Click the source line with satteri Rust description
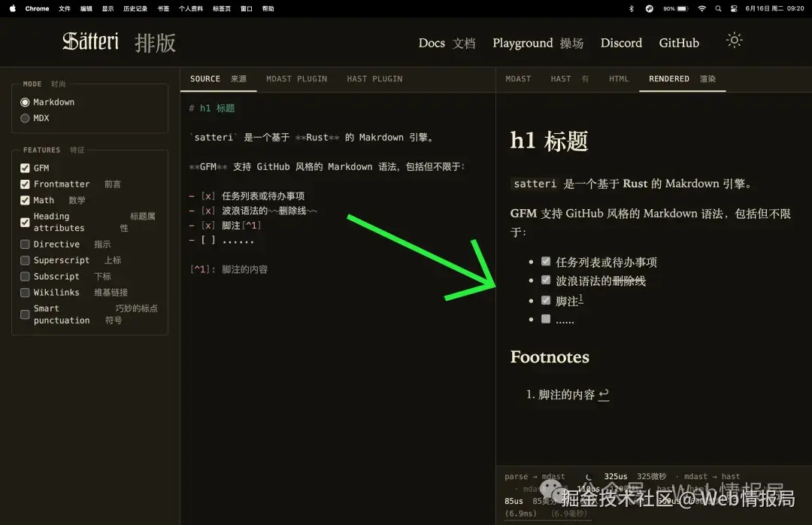Image resolution: width=812 pixels, height=525 pixels. (312, 138)
